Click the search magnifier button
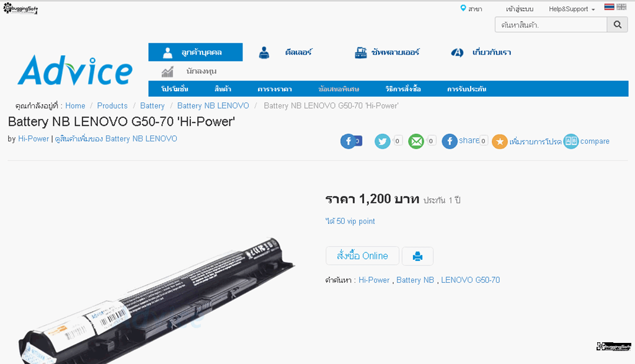This screenshot has height=364, width=635. point(617,25)
